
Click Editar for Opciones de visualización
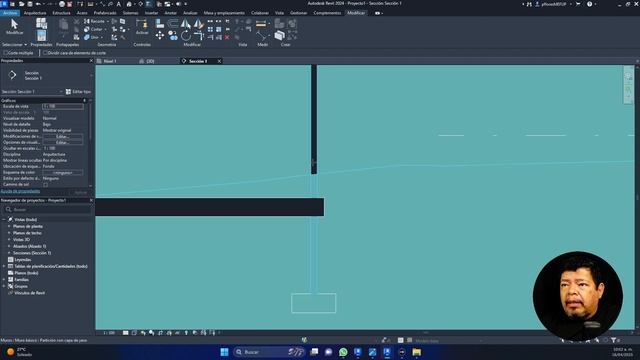[x=62, y=142]
